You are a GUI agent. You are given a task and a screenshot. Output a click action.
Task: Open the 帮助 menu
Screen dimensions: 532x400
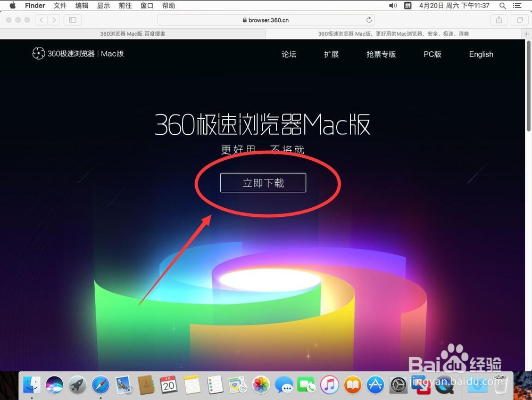point(169,5)
